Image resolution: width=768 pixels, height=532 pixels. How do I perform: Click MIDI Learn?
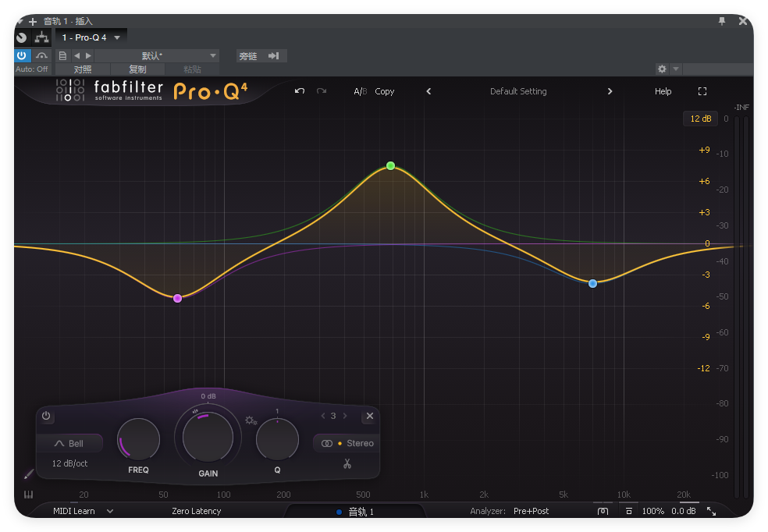74,511
